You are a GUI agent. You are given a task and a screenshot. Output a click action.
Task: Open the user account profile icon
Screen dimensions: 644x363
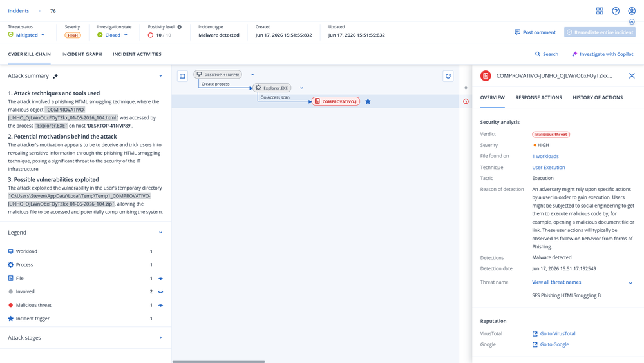tap(632, 11)
